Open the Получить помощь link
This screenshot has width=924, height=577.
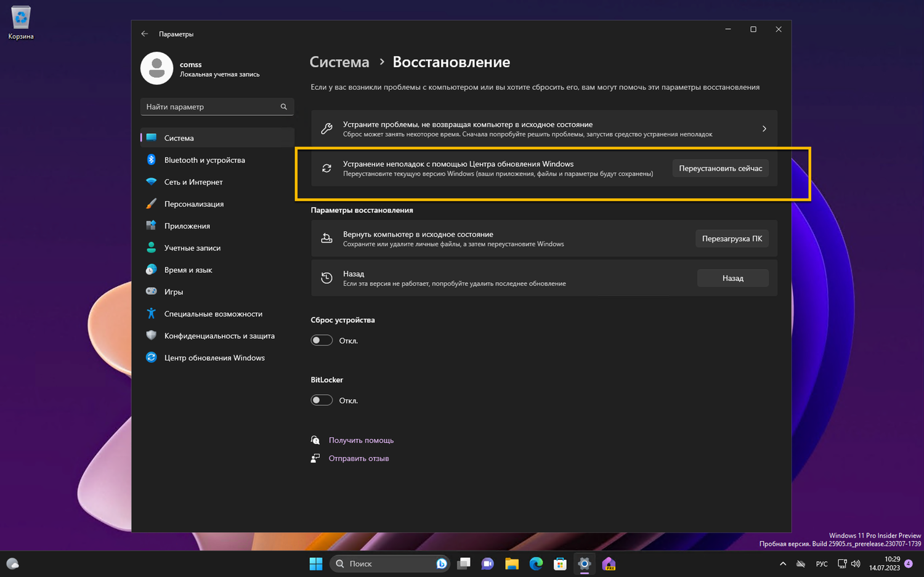click(x=361, y=440)
